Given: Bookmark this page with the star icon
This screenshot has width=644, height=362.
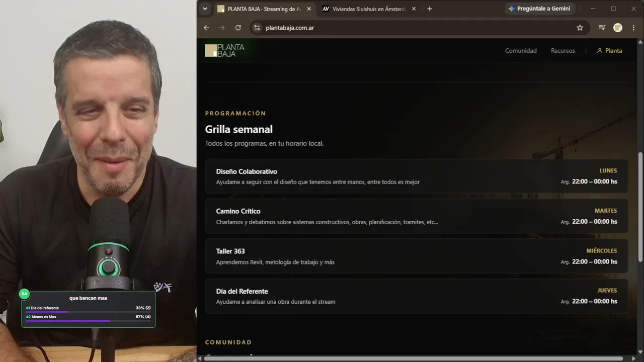Looking at the screenshot, I should [x=580, y=28].
